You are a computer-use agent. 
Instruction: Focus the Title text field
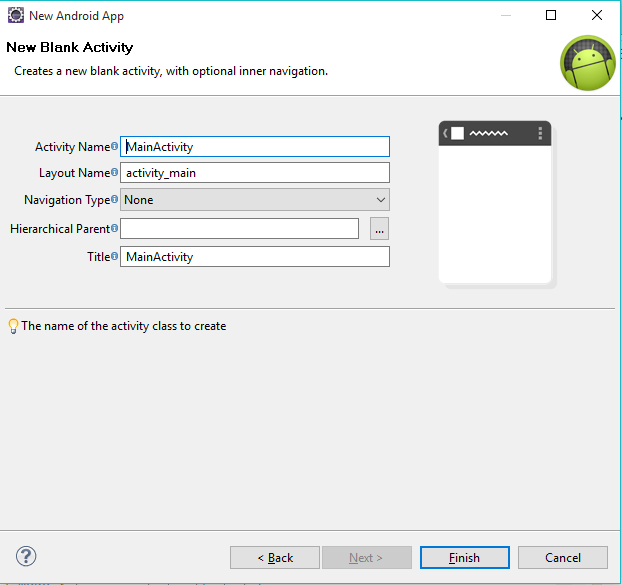[255, 257]
